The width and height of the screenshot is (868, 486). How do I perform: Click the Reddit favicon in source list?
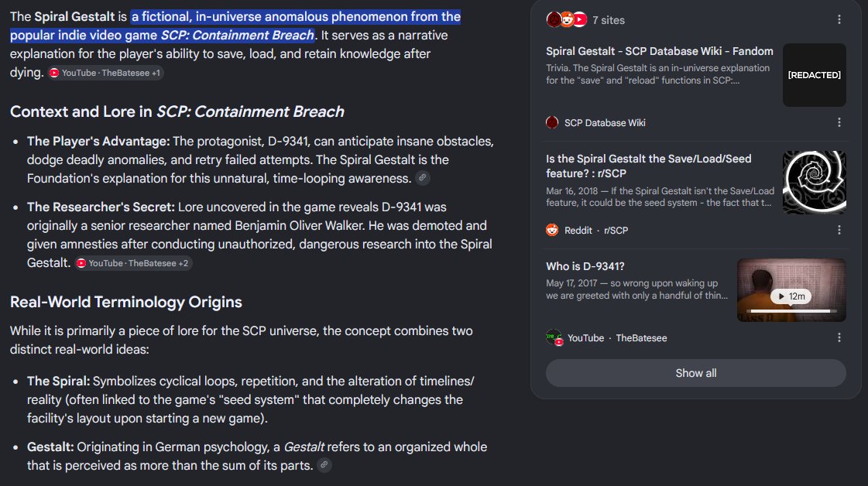point(552,230)
